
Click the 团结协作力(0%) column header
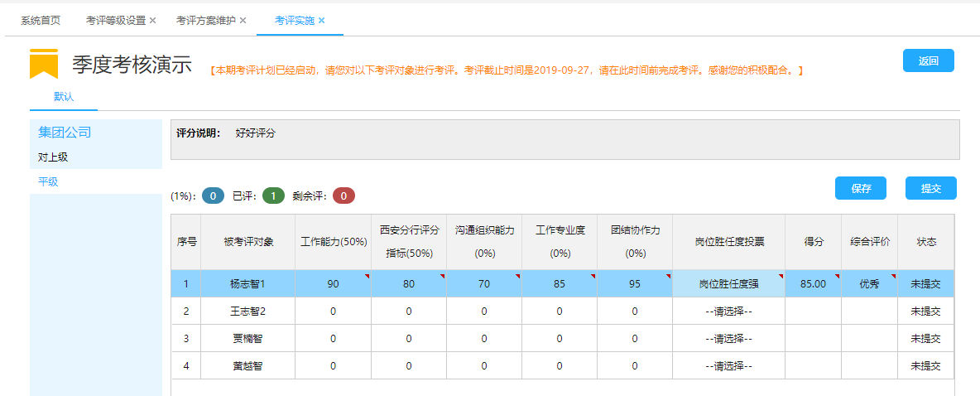point(635,242)
